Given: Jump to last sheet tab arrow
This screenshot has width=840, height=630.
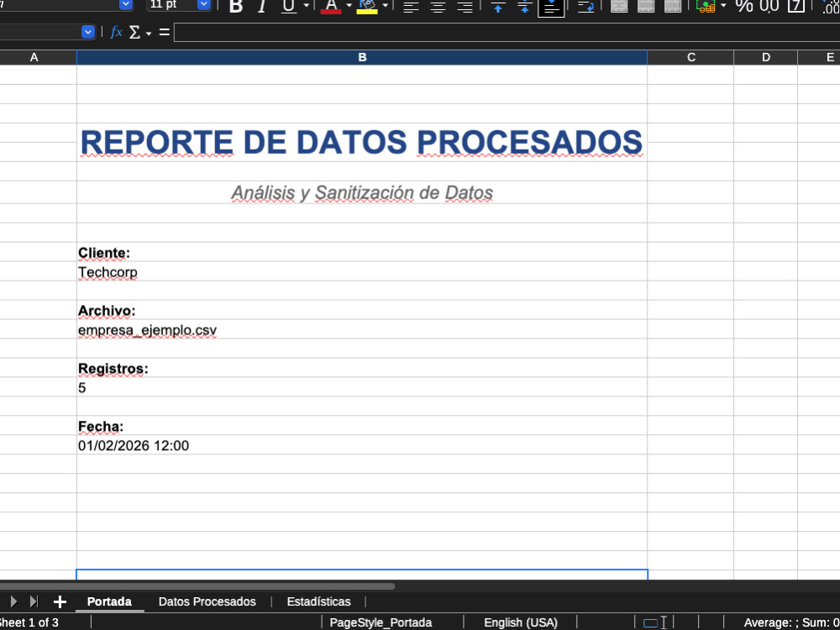Looking at the screenshot, I should tap(34, 601).
